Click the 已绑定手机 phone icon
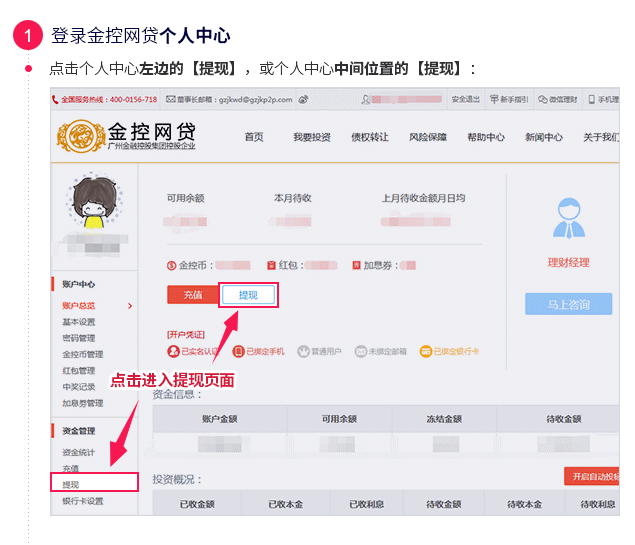 pos(238,351)
